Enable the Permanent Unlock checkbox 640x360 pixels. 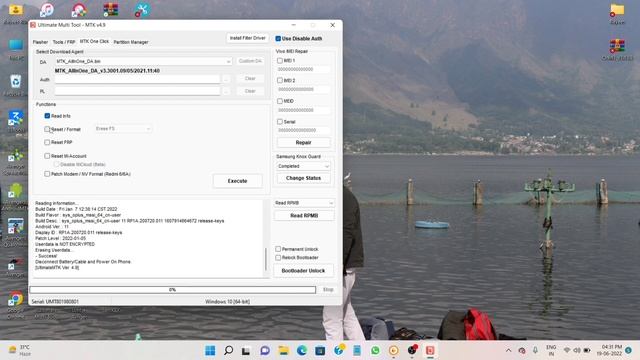click(x=278, y=249)
